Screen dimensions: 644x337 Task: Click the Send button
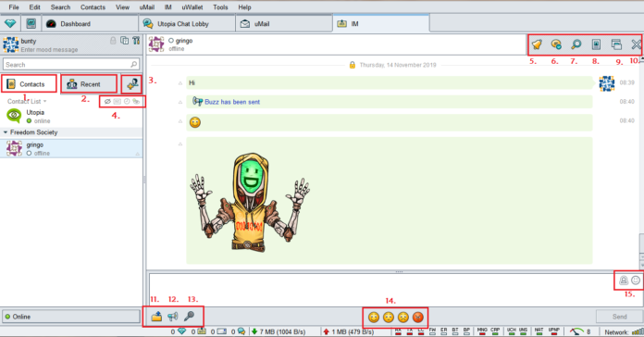coord(619,317)
